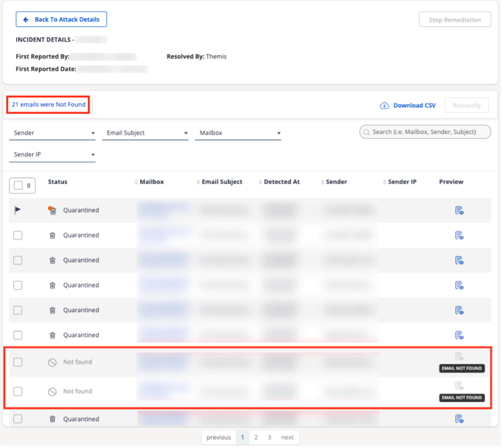Screen dimensions: 502x448
Task: Click 21 emails were Not Found link
Action: (48, 105)
